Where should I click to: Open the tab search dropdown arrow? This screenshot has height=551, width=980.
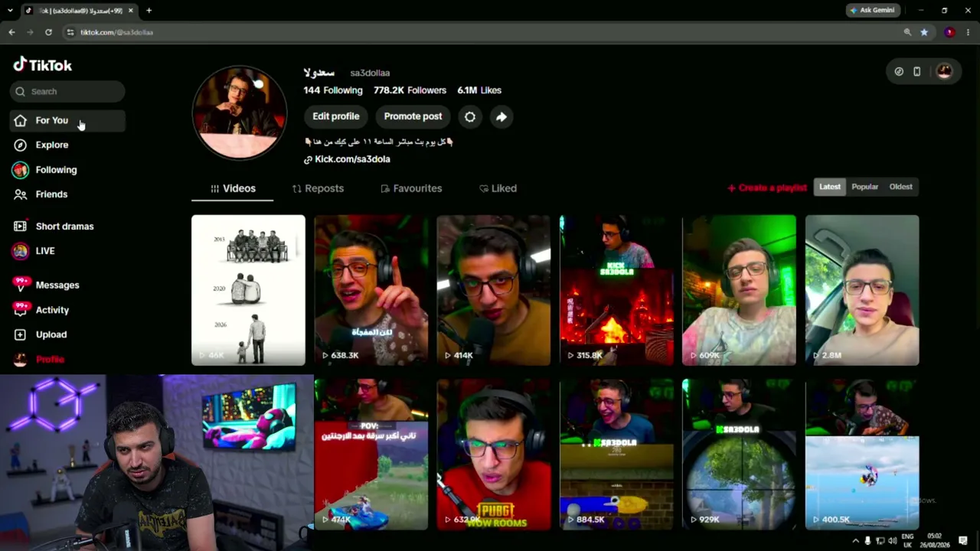point(11,11)
